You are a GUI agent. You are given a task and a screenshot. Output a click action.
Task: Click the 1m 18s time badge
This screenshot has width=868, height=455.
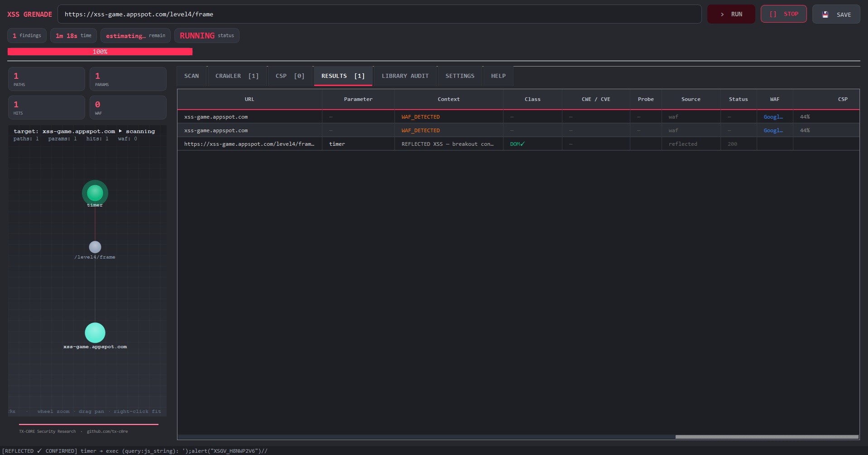73,35
